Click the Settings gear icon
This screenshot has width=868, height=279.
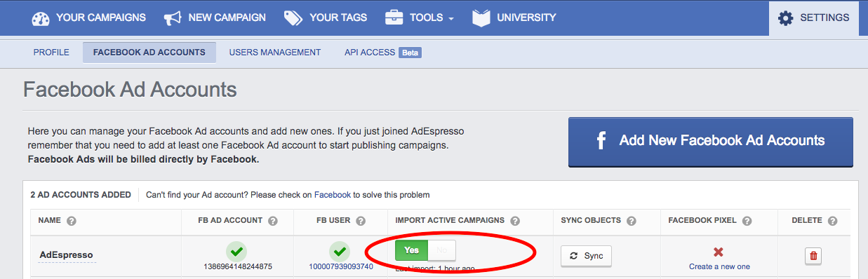786,18
